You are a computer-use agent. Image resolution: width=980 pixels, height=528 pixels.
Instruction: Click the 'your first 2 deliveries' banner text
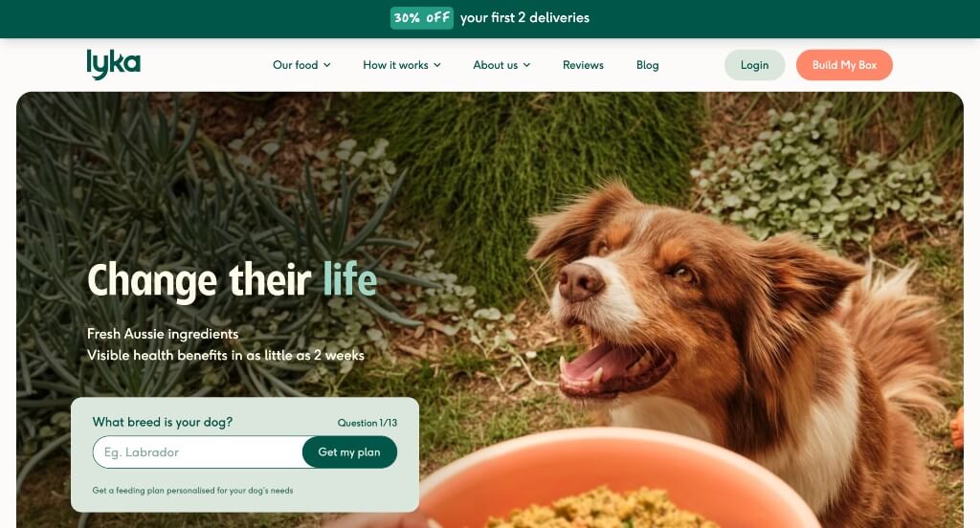tap(524, 17)
